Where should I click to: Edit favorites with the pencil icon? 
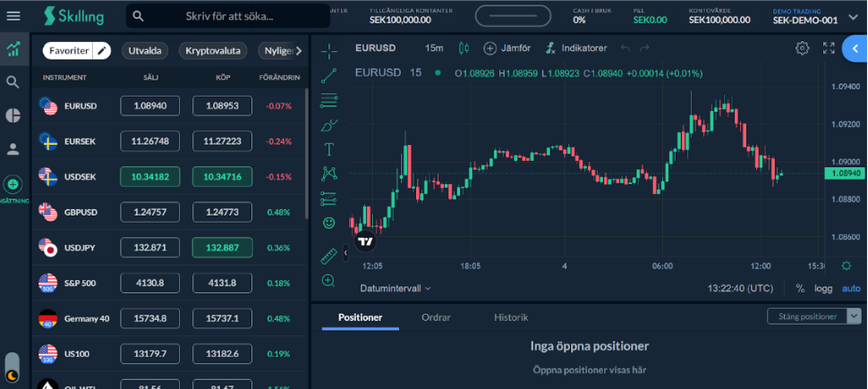101,51
